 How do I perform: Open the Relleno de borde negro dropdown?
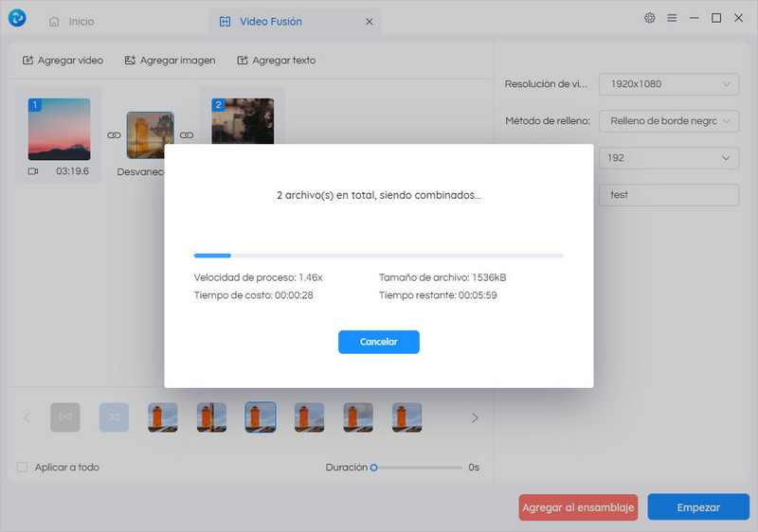click(x=668, y=121)
